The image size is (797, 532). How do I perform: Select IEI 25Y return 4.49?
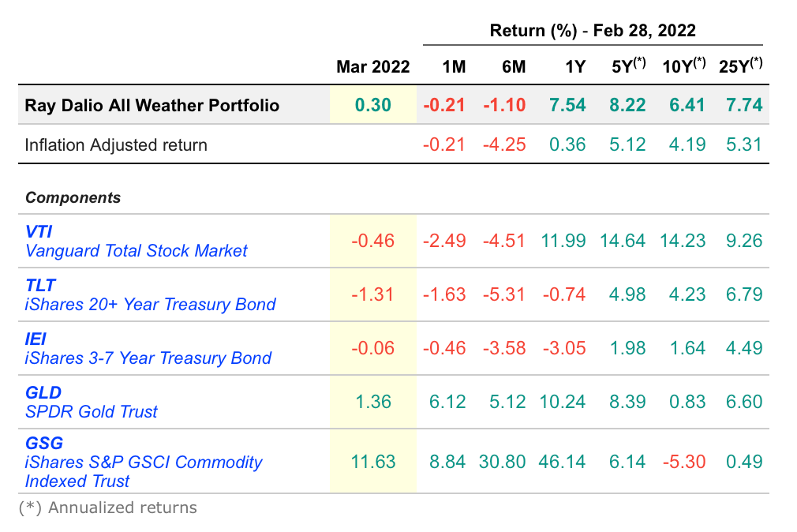pyautogui.click(x=744, y=348)
